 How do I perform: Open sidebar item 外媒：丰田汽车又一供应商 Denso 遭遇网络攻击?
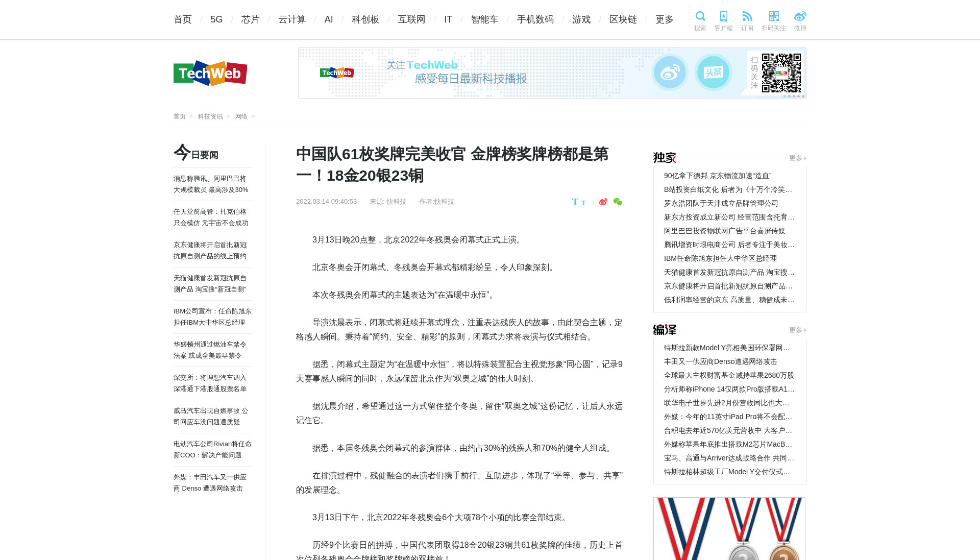[x=210, y=483]
